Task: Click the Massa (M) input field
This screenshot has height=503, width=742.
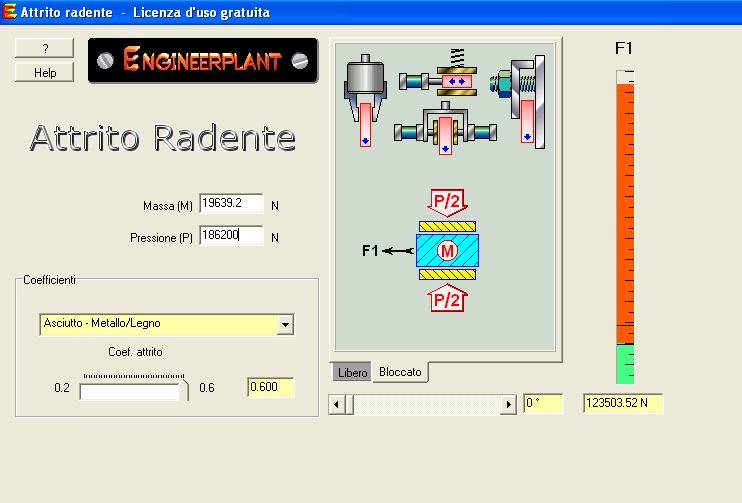Action: [x=231, y=204]
